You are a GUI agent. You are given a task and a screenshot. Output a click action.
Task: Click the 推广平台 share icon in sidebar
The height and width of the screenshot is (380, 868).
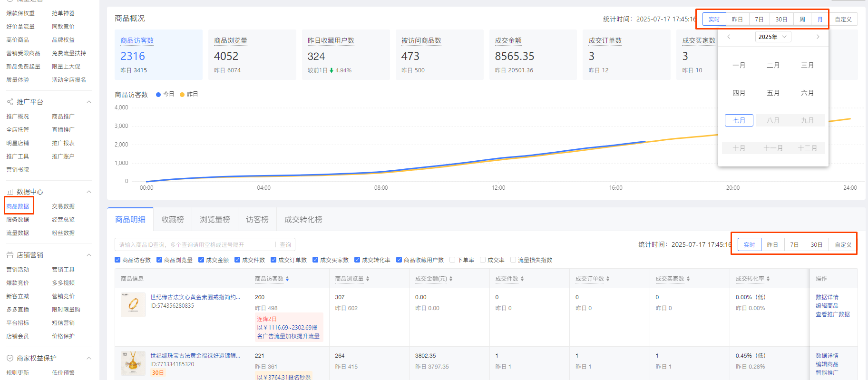click(10, 102)
